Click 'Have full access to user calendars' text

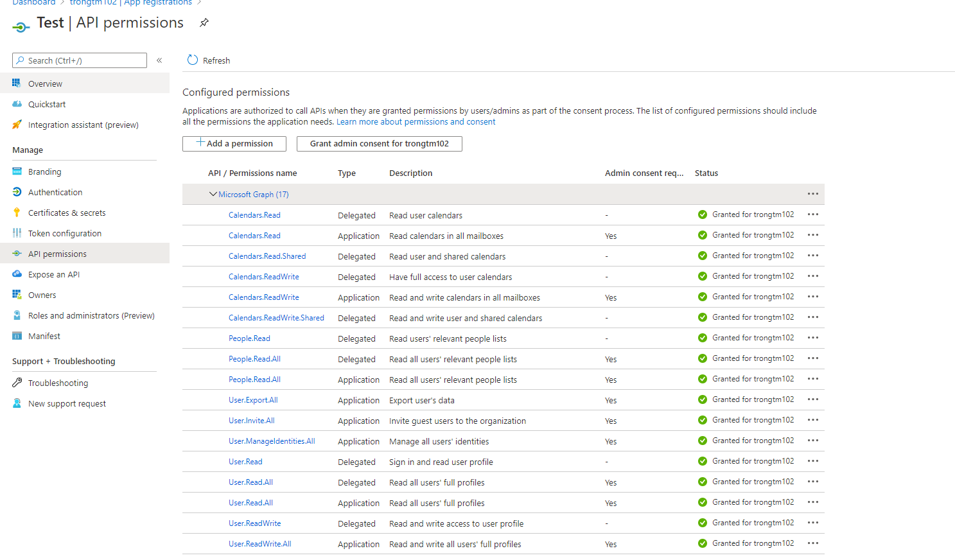pos(451,277)
